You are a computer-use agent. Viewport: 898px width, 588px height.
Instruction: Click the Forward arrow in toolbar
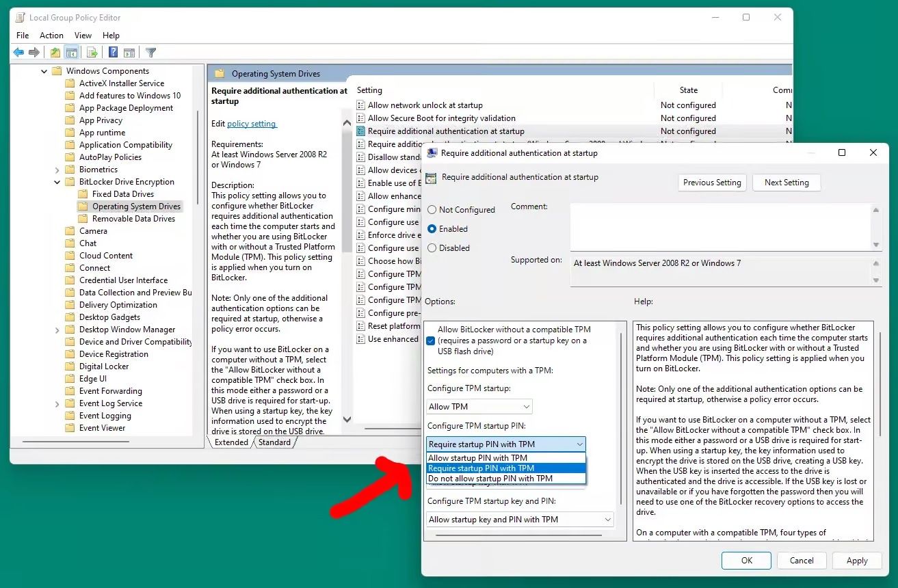coord(34,53)
